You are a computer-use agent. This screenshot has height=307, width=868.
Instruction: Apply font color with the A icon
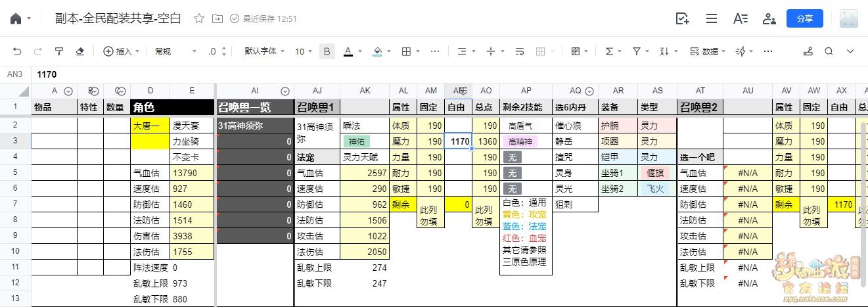(x=347, y=51)
